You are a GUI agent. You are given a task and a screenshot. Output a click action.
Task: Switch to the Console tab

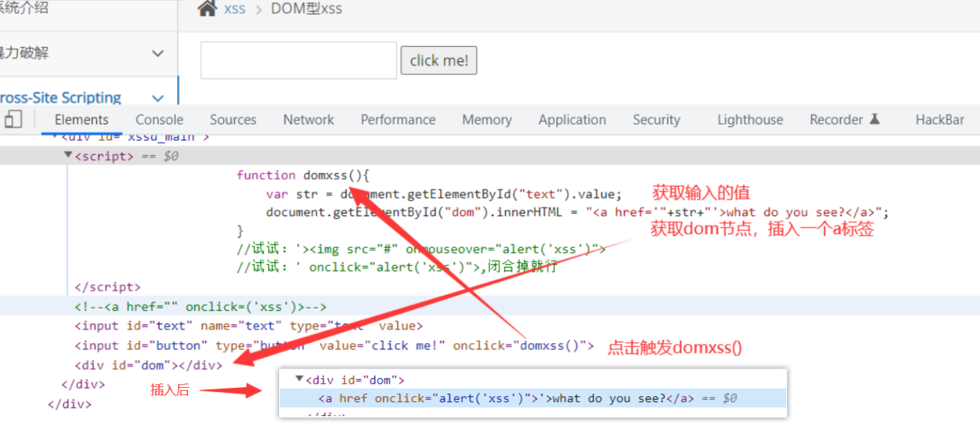[159, 119]
